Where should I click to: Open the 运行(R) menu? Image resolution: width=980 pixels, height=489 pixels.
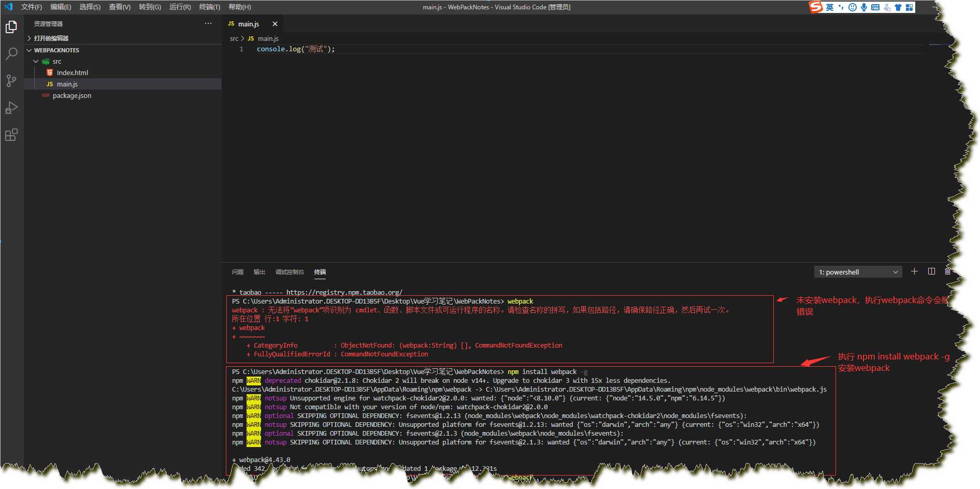pos(180,7)
